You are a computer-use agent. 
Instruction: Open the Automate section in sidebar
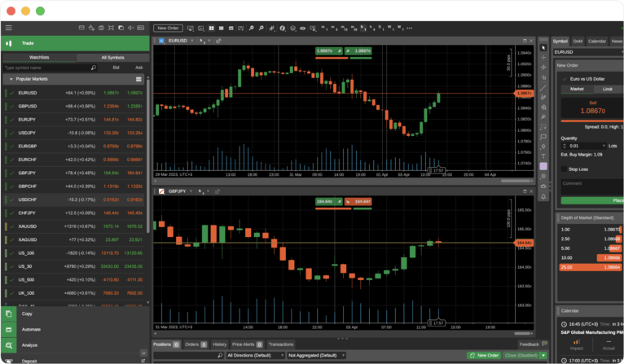[33, 329]
